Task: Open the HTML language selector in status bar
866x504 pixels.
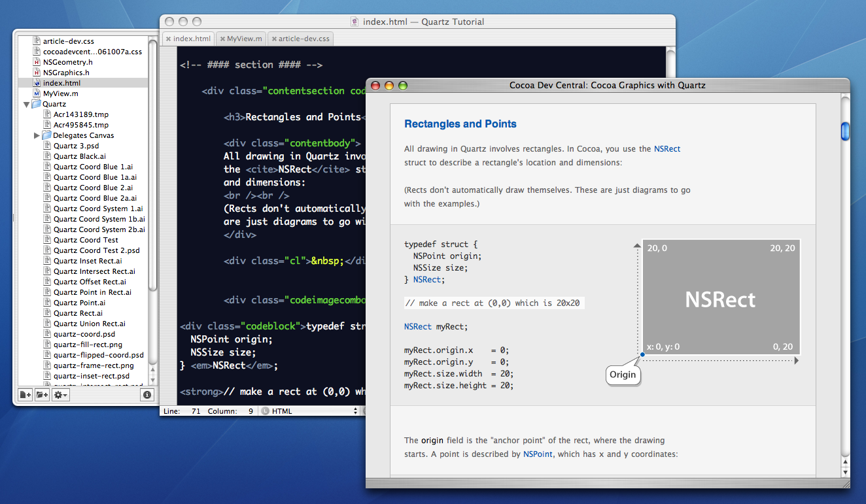Action: pos(310,411)
